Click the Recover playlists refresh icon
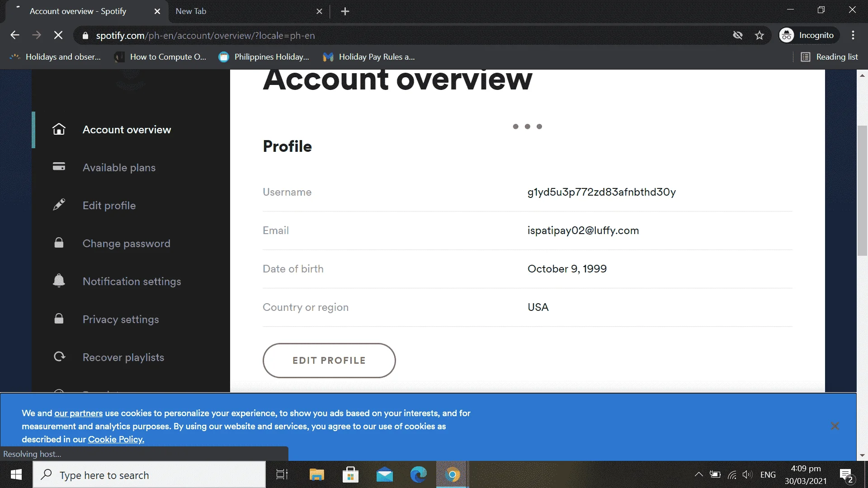Viewport: 868px width, 488px height. tap(59, 357)
